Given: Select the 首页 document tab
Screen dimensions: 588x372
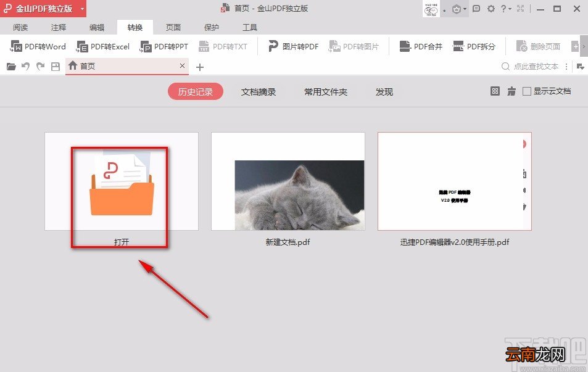Looking at the screenshot, I should pos(126,67).
